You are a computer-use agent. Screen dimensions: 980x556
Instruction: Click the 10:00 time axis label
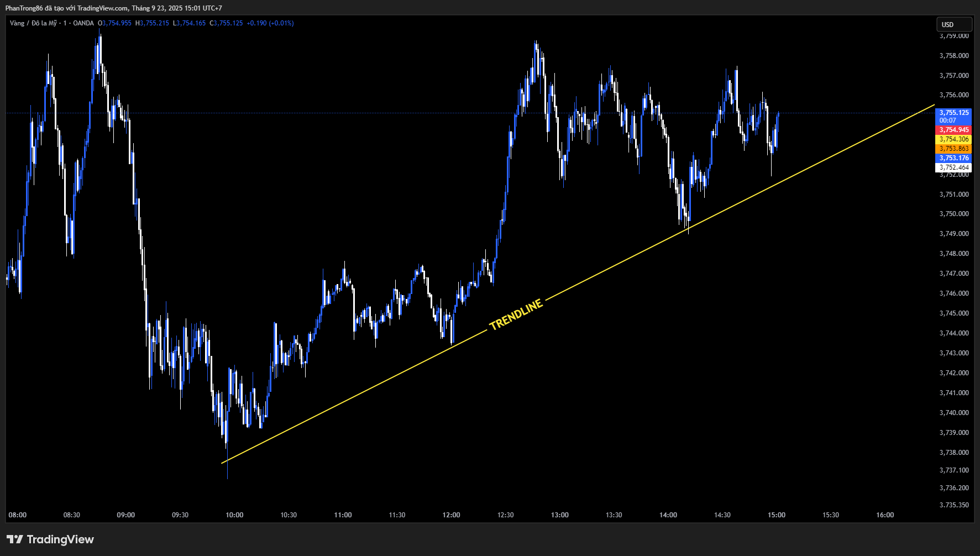pyautogui.click(x=234, y=515)
